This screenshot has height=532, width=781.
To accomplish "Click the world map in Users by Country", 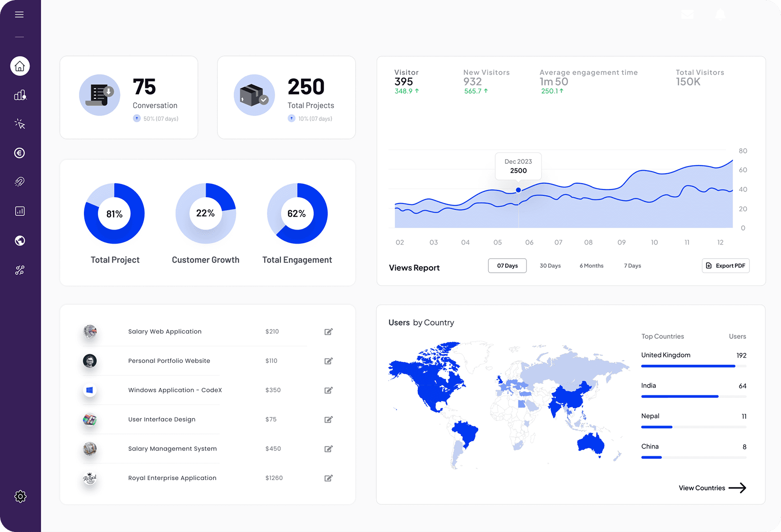I will point(508,405).
